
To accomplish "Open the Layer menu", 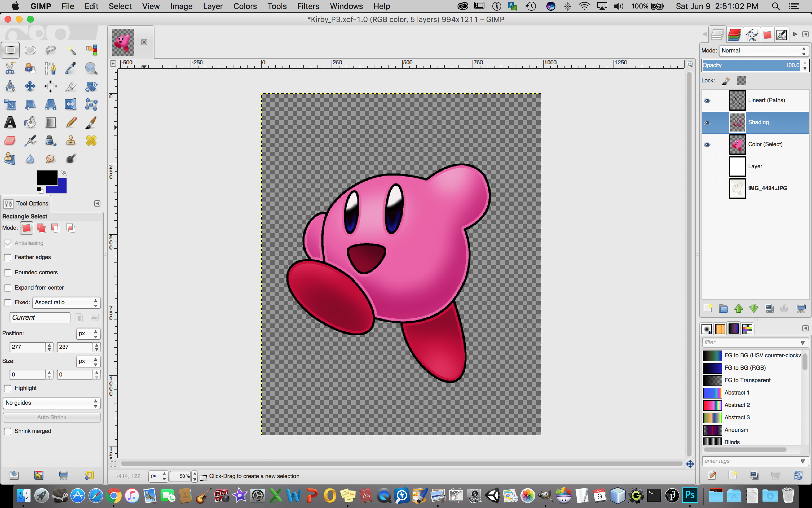I will [213, 6].
